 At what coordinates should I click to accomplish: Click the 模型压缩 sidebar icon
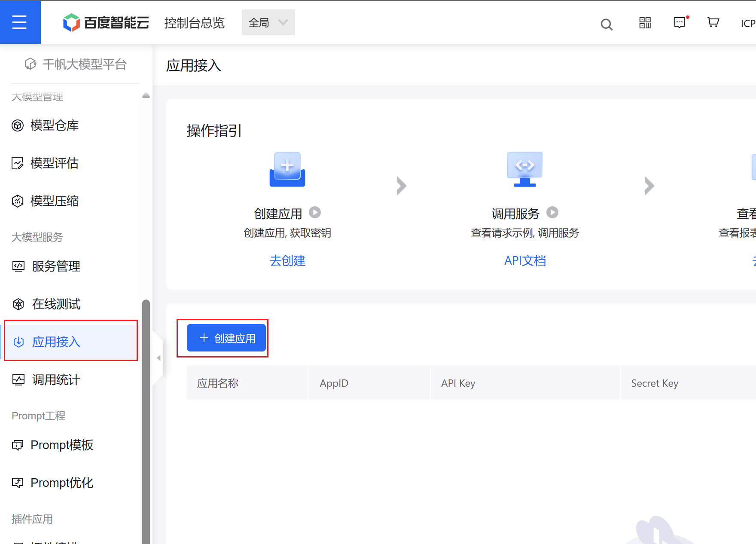tap(18, 201)
